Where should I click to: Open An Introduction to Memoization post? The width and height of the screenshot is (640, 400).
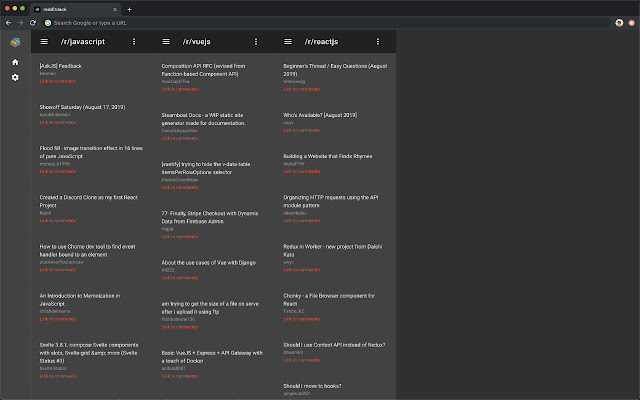tap(80, 300)
